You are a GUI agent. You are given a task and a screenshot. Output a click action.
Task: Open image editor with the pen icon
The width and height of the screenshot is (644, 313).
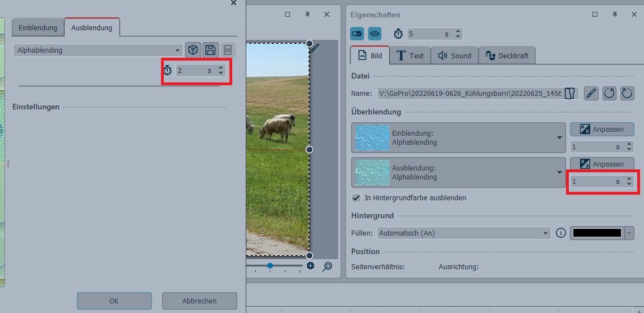(591, 94)
